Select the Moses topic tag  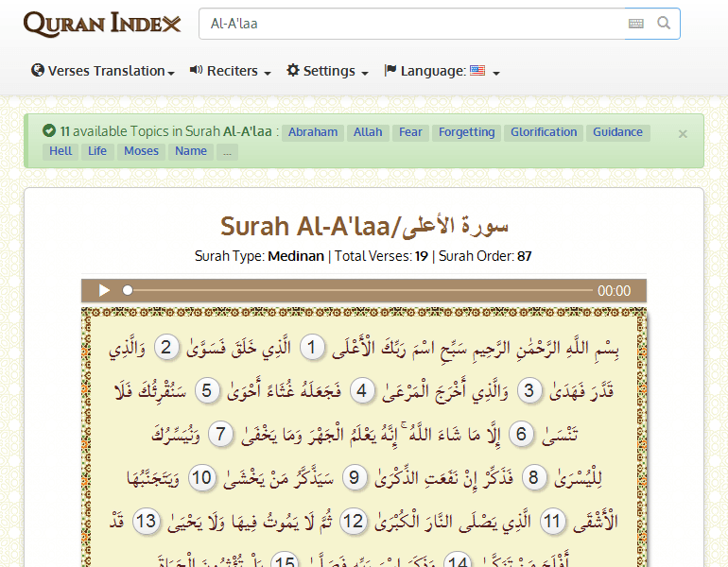click(142, 151)
